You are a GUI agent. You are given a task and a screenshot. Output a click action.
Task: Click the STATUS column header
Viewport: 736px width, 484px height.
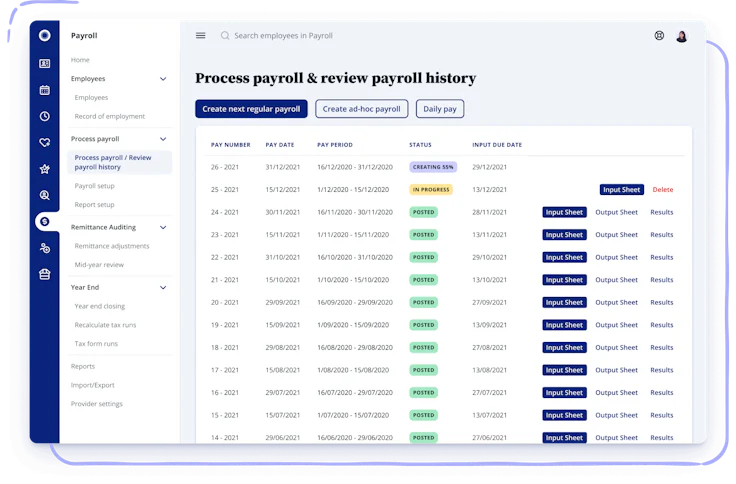point(420,145)
